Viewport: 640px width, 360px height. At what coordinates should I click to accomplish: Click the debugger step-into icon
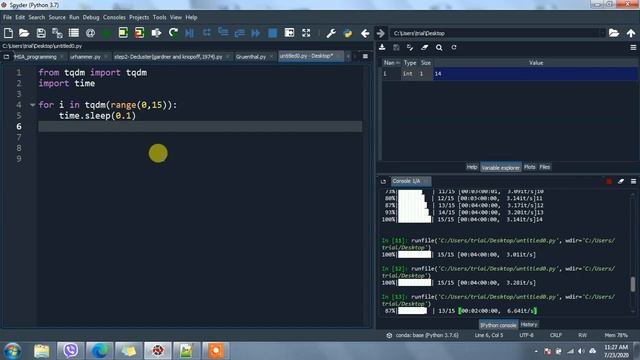coord(223,33)
